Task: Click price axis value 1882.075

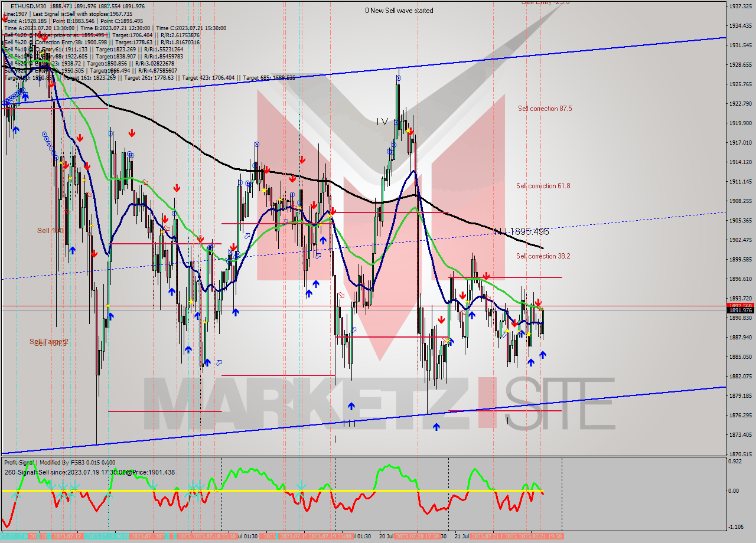Action: (x=740, y=376)
